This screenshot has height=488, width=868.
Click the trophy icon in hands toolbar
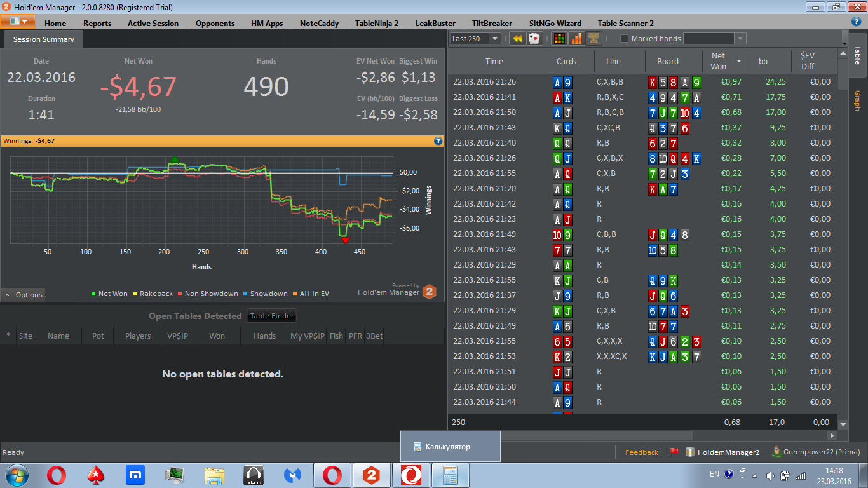[593, 39]
